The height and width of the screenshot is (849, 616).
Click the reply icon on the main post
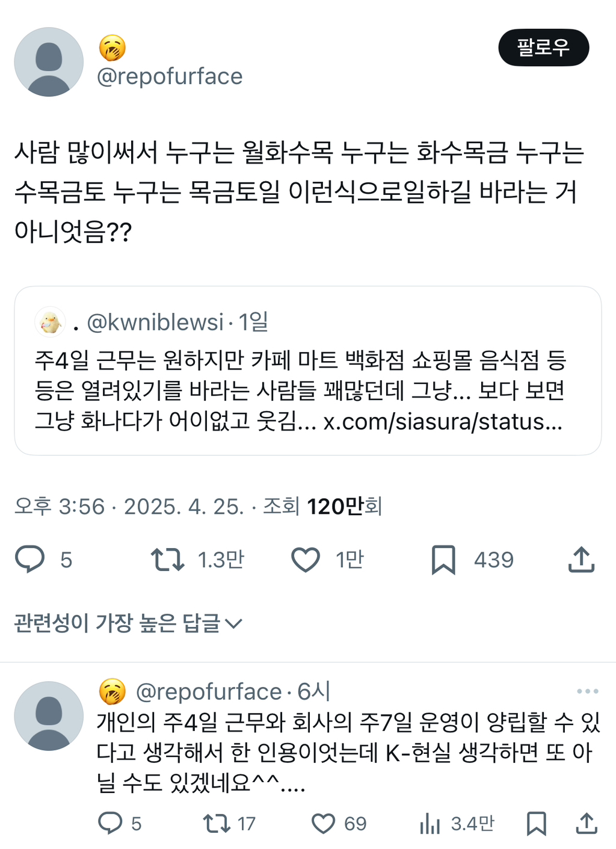click(x=29, y=559)
